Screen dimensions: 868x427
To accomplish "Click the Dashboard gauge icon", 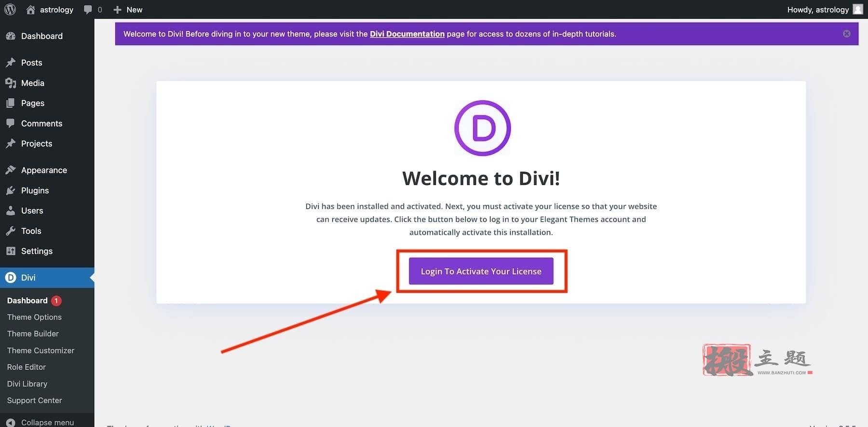I will coord(11,36).
